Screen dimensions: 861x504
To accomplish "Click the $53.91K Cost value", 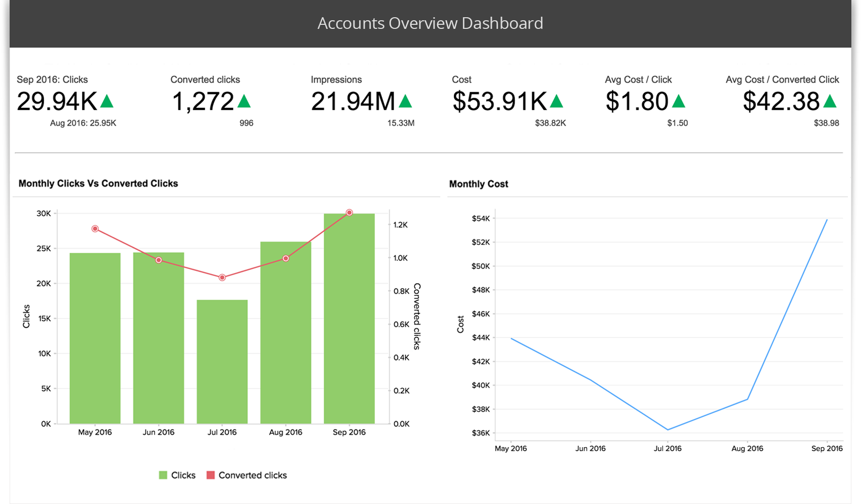I will click(499, 102).
